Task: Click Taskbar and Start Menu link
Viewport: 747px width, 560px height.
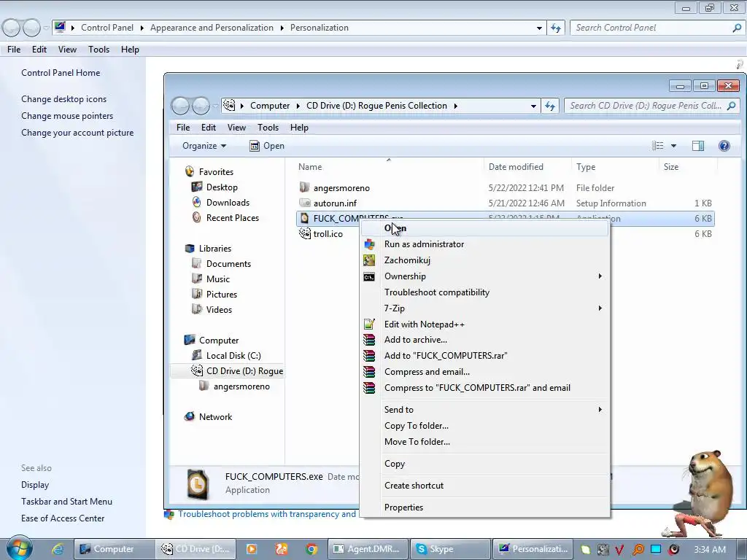Action: [x=66, y=502]
